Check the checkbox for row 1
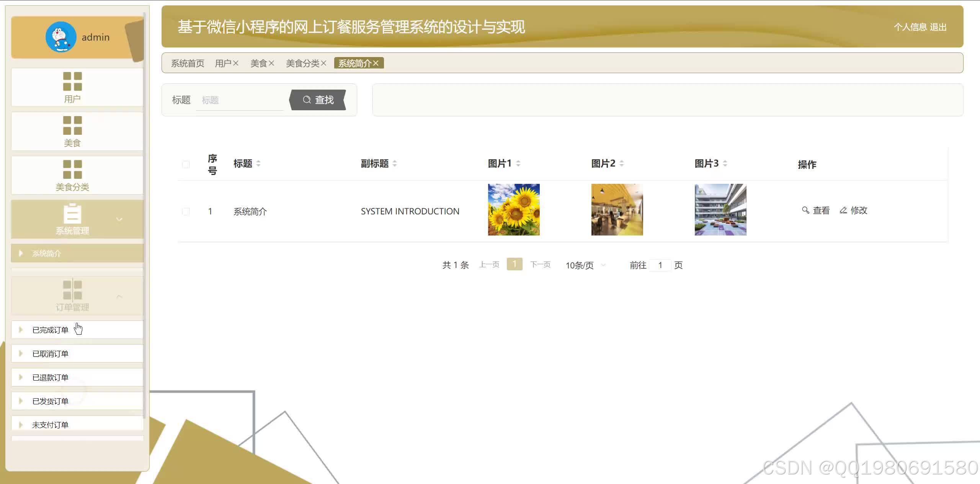Image resolution: width=980 pixels, height=484 pixels. [186, 211]
